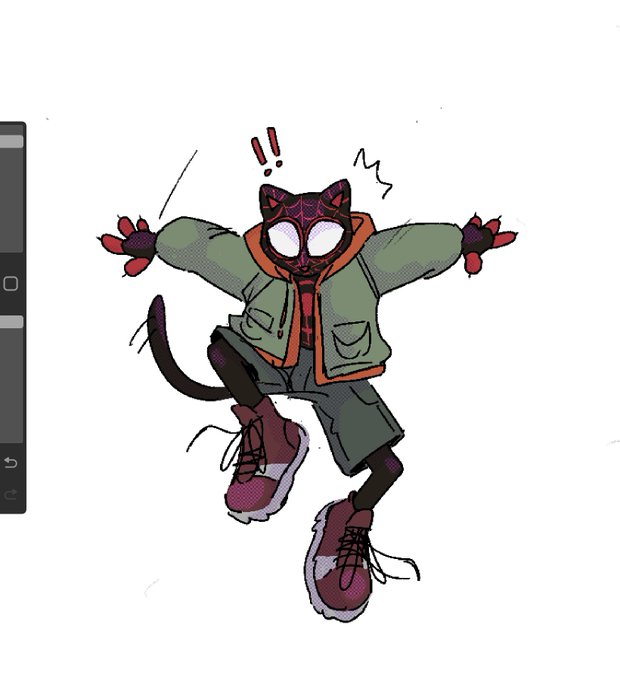Click the upper brush size slider handle
Viewport: 620px width, 680px height.
[x=11, y=141]
